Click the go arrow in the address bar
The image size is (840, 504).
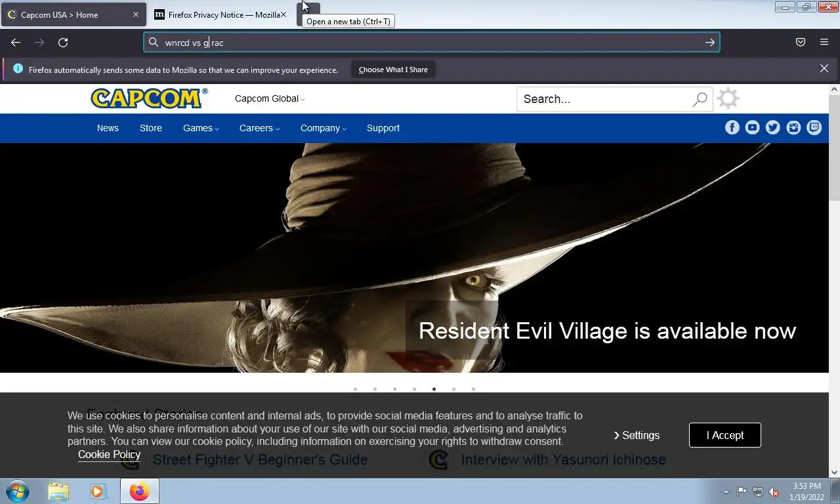tap(710, 43)
